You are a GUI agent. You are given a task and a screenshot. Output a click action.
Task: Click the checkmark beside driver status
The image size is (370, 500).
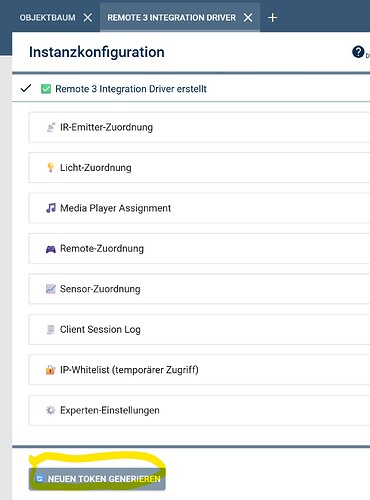26,88
